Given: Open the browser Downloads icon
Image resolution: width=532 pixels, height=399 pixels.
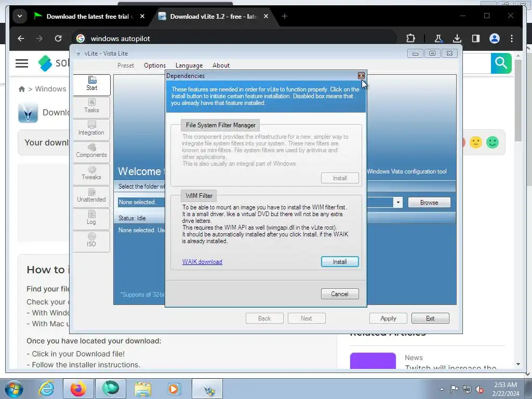Looking at the screenshot, I should tap(457, 38).
